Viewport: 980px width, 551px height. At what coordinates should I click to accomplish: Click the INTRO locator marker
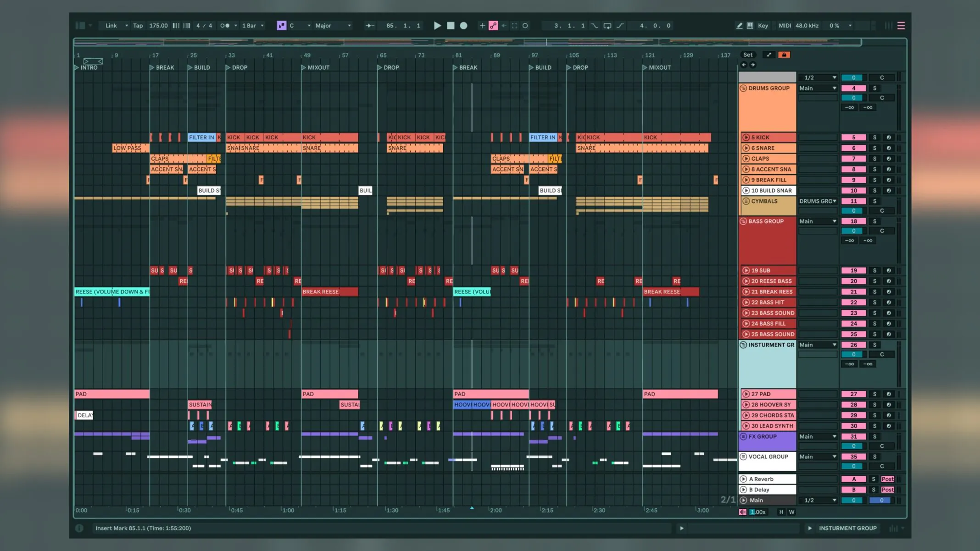tap(86, 67)
